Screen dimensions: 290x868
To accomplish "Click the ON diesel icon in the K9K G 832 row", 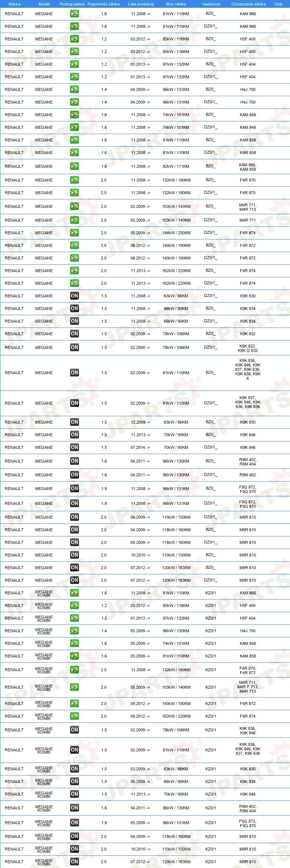I will 75,347.
